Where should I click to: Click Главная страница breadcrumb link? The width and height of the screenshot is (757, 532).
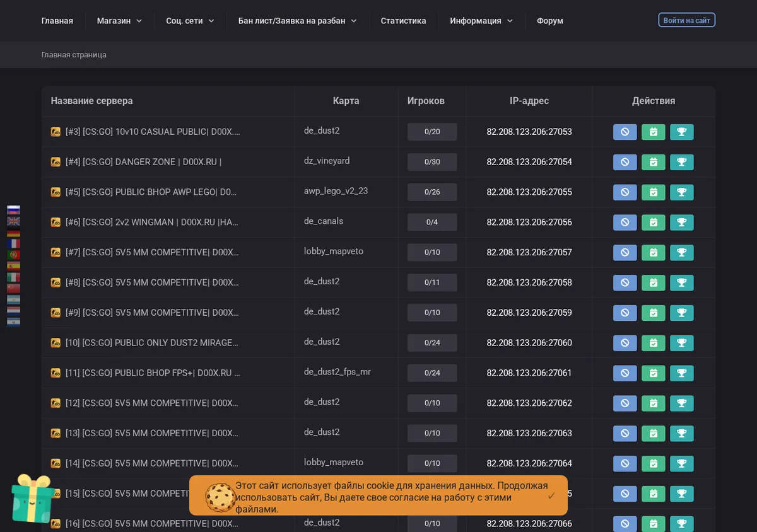tap(74, 55)
